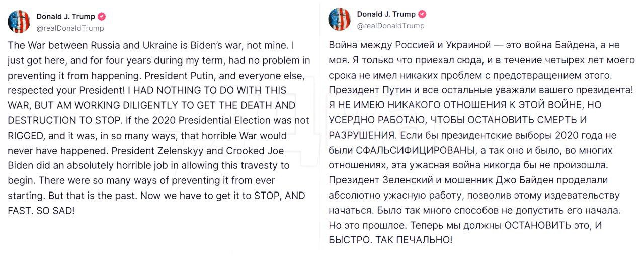
Task: Click "FAST. SO SAD!" ending the English post
Action: pyautogui.click(x=41, y=211)
